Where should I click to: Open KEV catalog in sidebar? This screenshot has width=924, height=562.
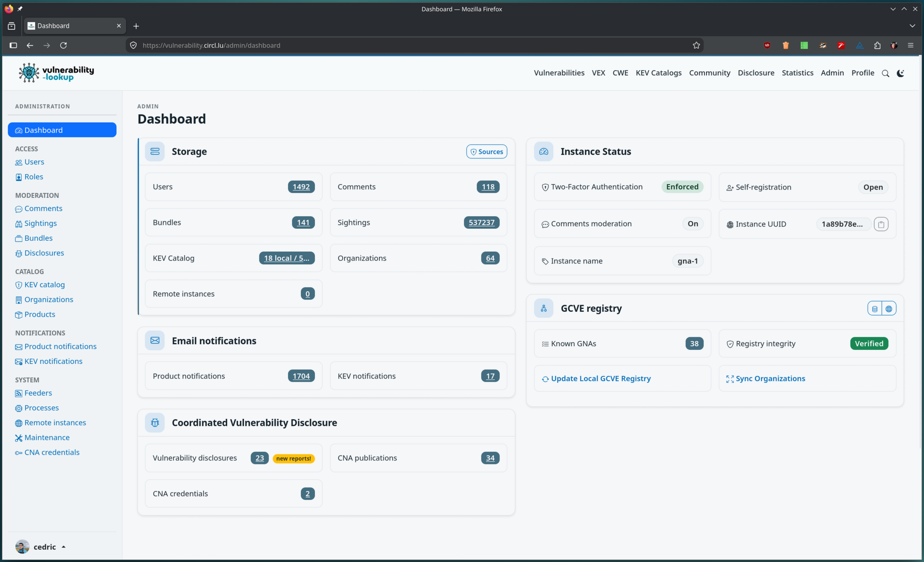pos(40,285)
